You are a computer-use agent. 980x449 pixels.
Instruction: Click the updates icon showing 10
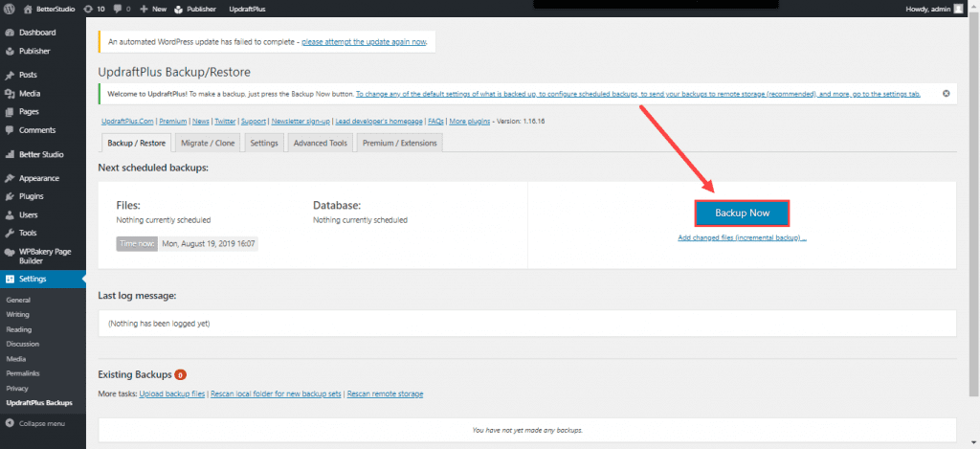(88, 10)
